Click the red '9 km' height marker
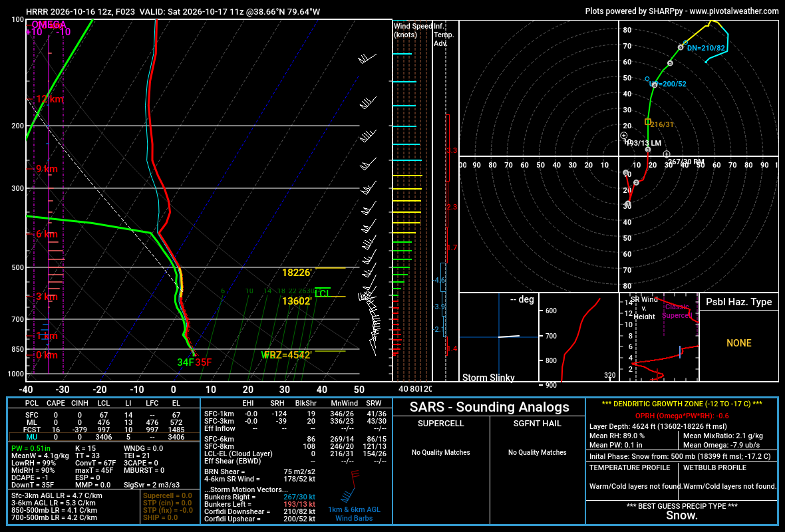The width and height of the screenshot is (785, 532). point(45,169)
